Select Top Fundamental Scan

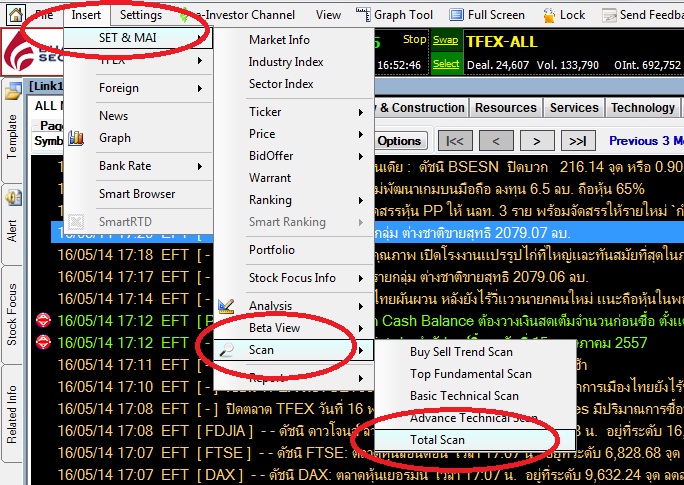[471, 374]
